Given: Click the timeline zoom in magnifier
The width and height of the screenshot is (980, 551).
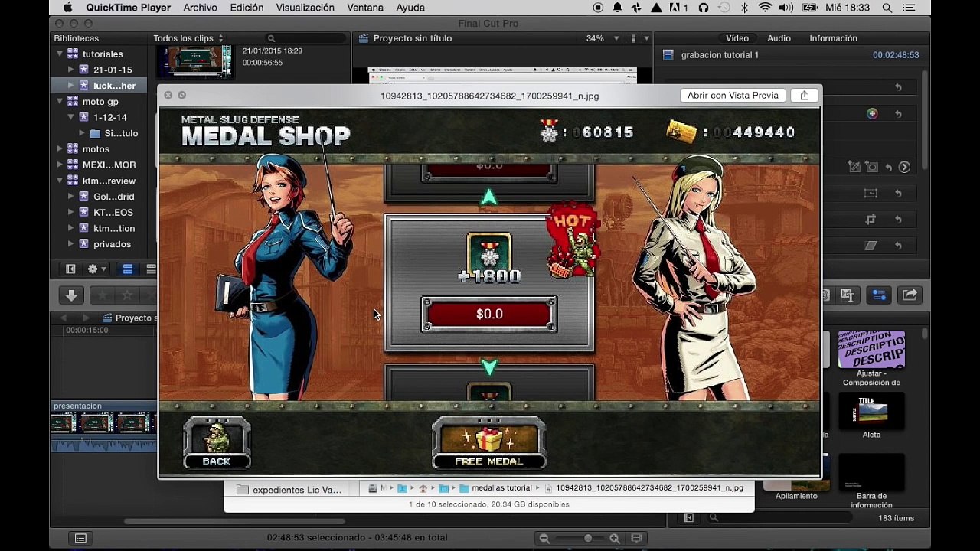Looking at the screenshot, I should tap(615, 539).
